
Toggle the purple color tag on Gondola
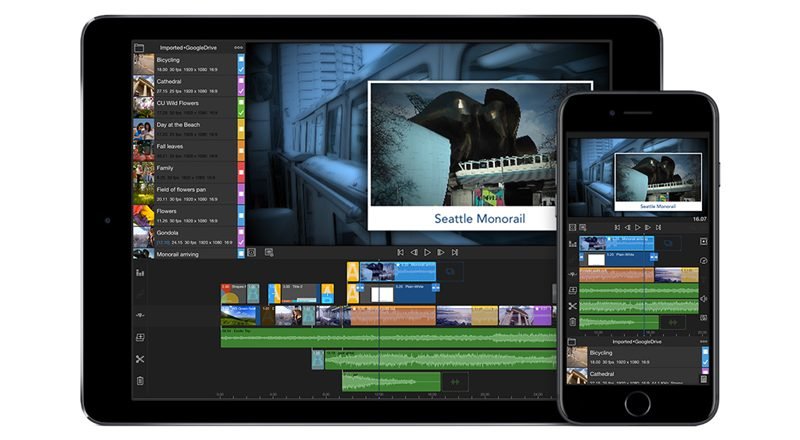click(241, 237)
